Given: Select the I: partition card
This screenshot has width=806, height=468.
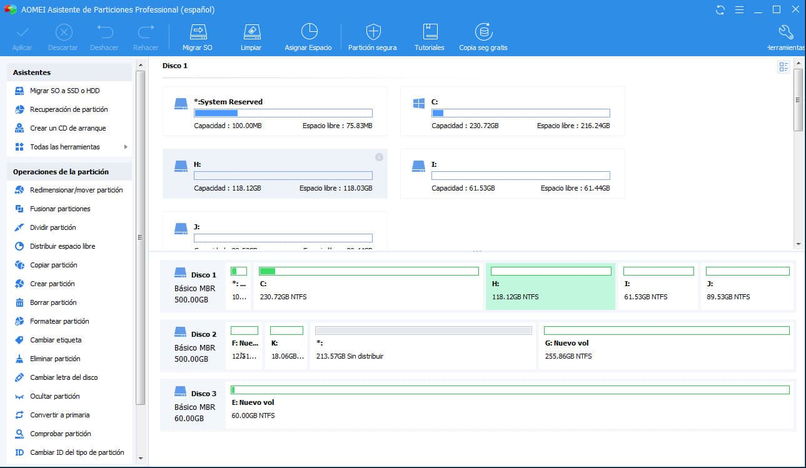Looking at the screenshot, I should (x=512, y=174).
